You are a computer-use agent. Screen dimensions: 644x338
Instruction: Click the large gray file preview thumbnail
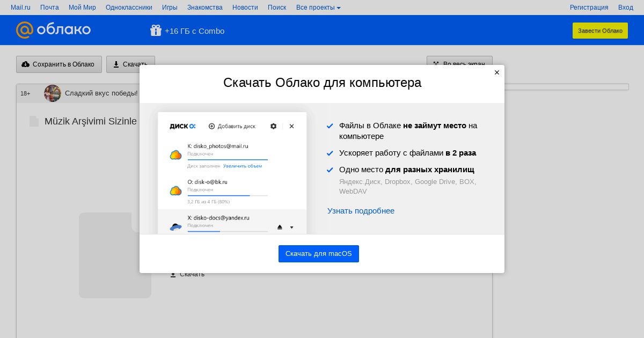[115, 255]
